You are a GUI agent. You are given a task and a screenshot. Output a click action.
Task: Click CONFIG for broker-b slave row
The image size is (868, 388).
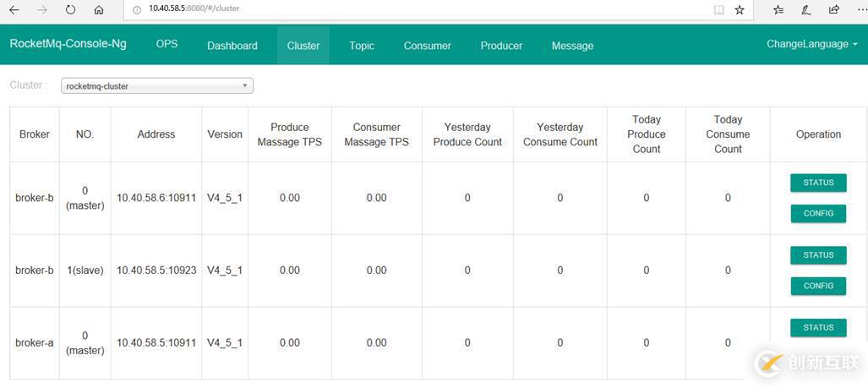click(x=818, y=286)
